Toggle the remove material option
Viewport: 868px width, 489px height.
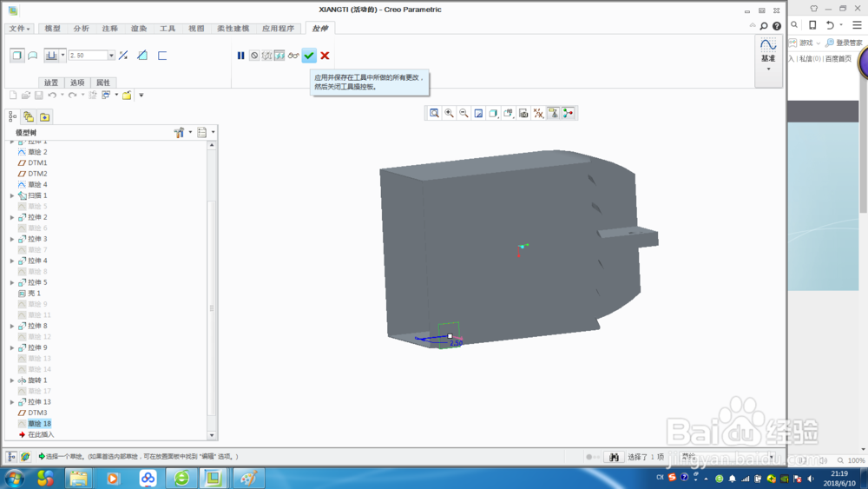pyautogui.click(x=142, y=56)
